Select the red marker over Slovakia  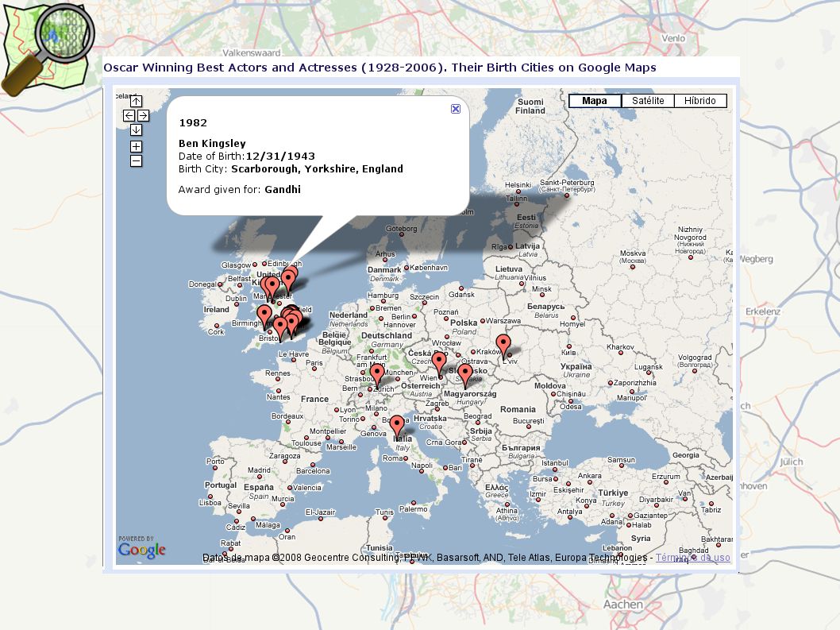point(465,374)
